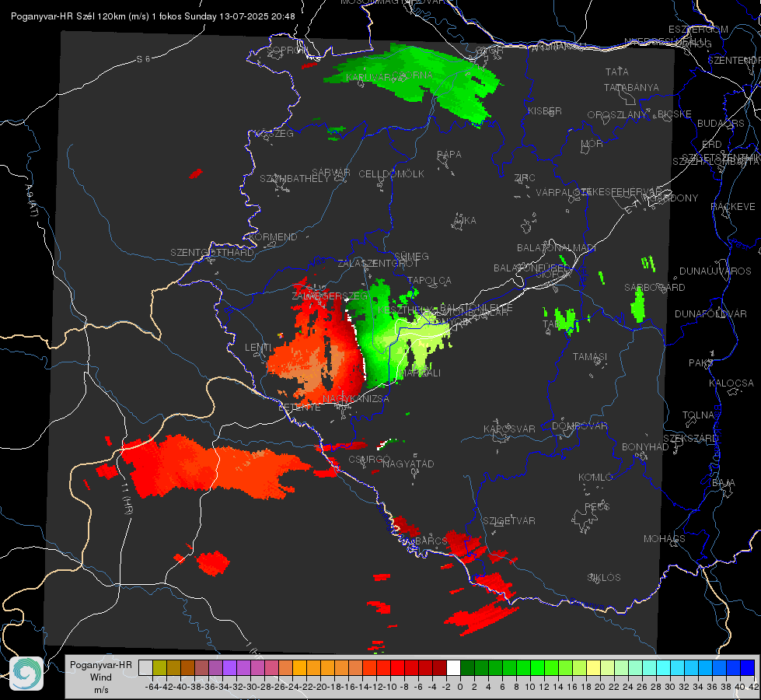761x700 pixels.
Task: Select the DOMBOVAR label
Action: 579,426
